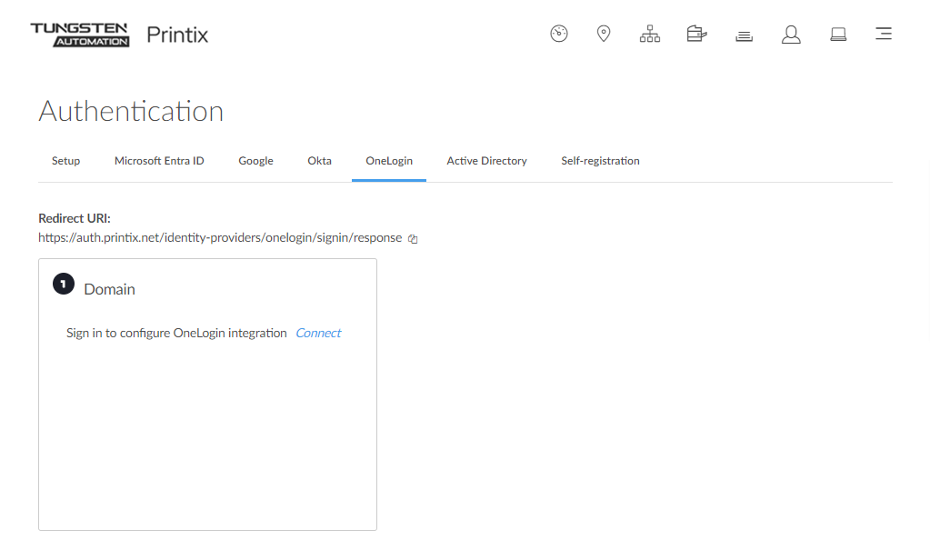Copy the Redirect URI with copy icon
Image resolution: width=930 pixels, height=560 pixels.
(x=413, y=239)
